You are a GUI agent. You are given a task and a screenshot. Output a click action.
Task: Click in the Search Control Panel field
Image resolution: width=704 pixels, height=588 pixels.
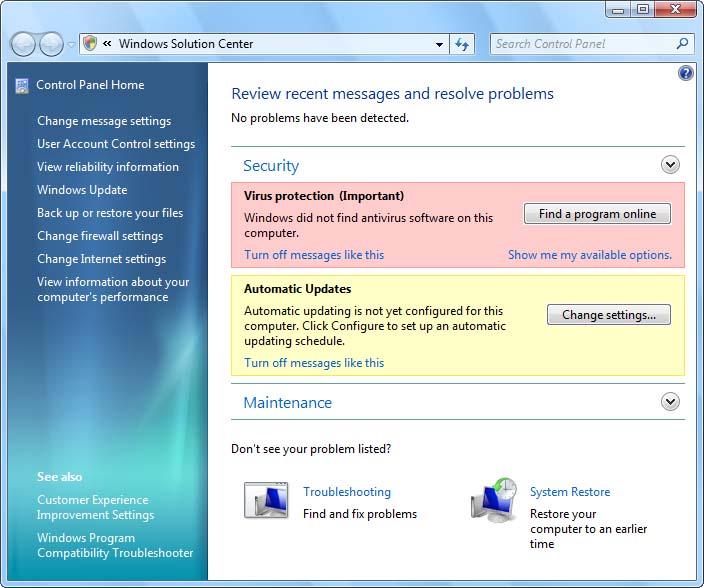580,44
